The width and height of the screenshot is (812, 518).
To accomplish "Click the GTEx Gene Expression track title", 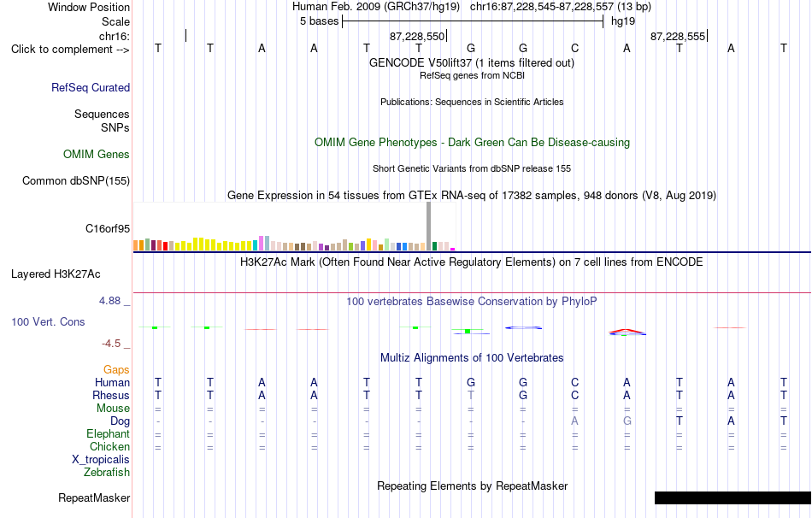I will (x=472, y=195).
